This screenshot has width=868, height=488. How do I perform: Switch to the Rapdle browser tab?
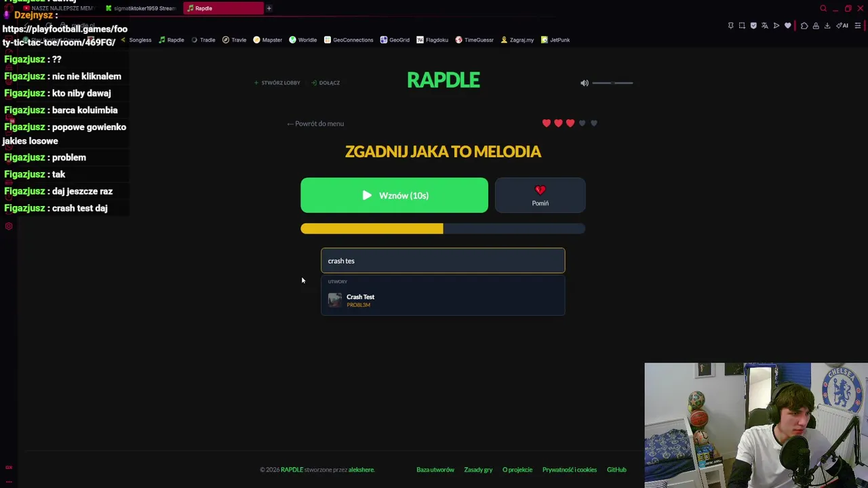pos(224,8)
